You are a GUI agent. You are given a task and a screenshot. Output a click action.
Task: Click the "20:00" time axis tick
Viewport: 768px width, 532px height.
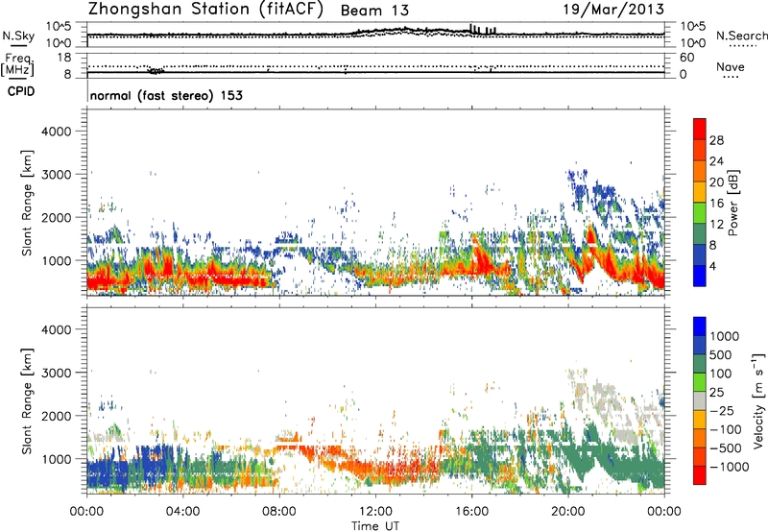[x=568, y=512]
